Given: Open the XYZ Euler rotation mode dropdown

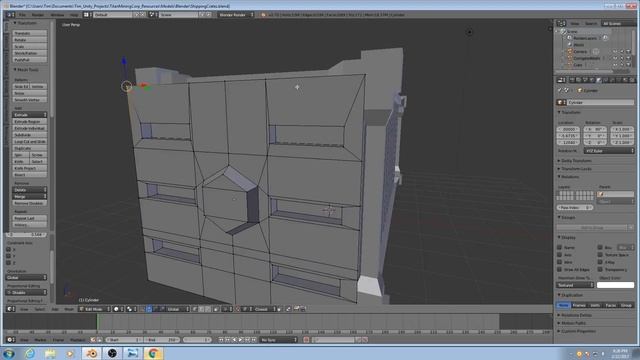Looking at the screenshot, I should click(609, 151).
